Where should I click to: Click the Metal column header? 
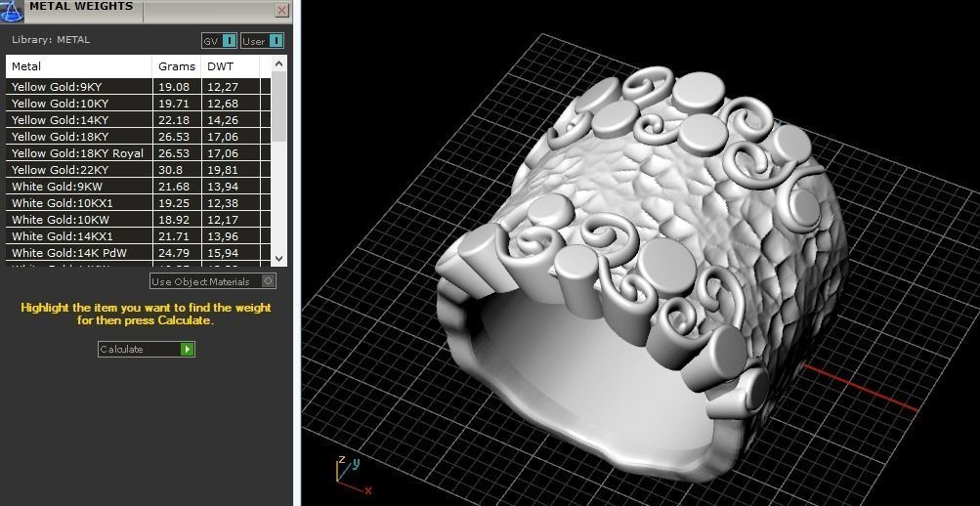pyautogui.click(x=79, y=66)
